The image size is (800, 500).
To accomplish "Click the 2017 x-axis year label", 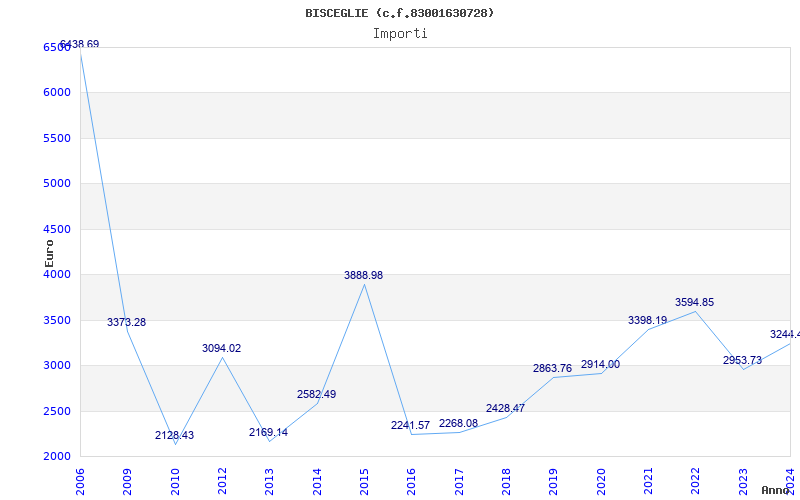I will pos(459,482).
